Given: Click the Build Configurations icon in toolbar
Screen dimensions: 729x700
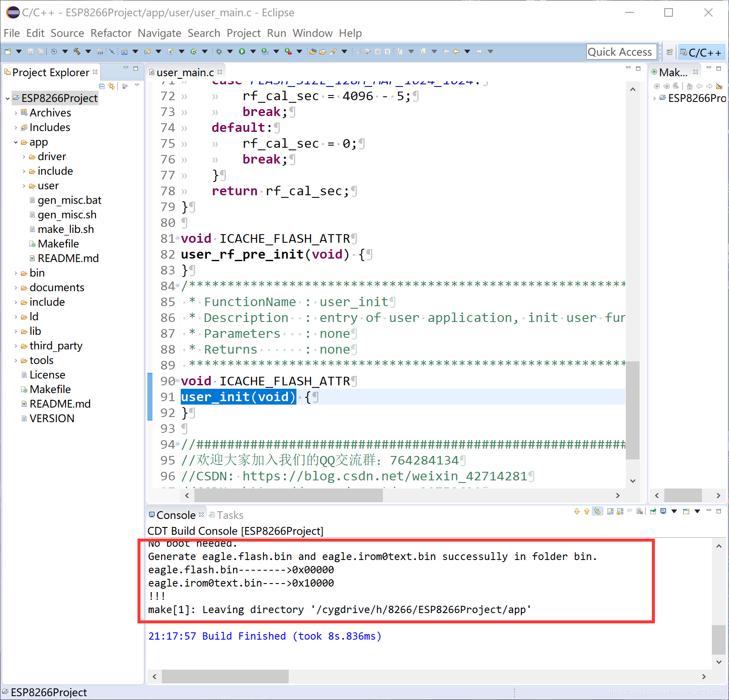Looking at the screenshot, I should [x=54, y=52].
